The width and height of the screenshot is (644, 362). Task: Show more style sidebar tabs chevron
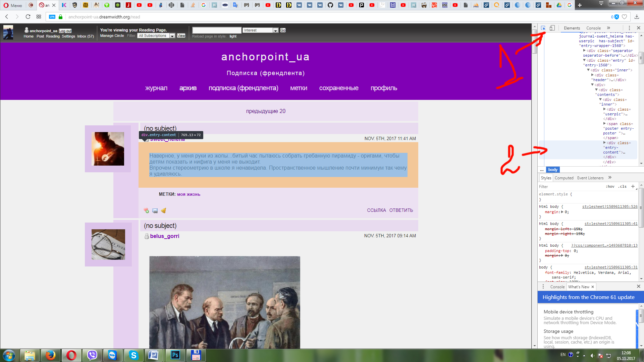click(610, 178)
